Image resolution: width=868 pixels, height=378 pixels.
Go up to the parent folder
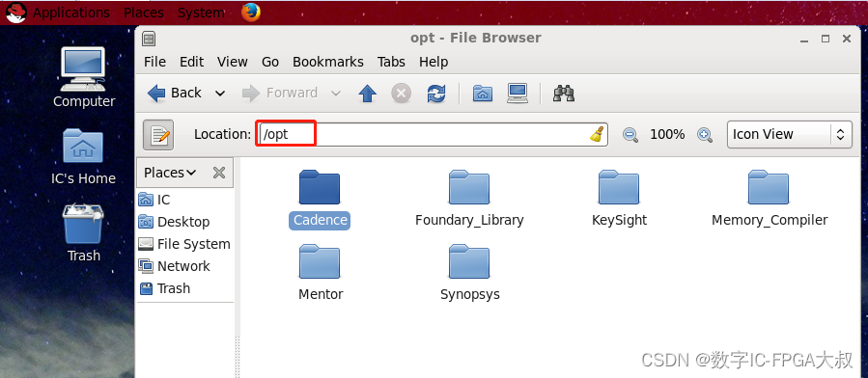[x=368, y=94]
